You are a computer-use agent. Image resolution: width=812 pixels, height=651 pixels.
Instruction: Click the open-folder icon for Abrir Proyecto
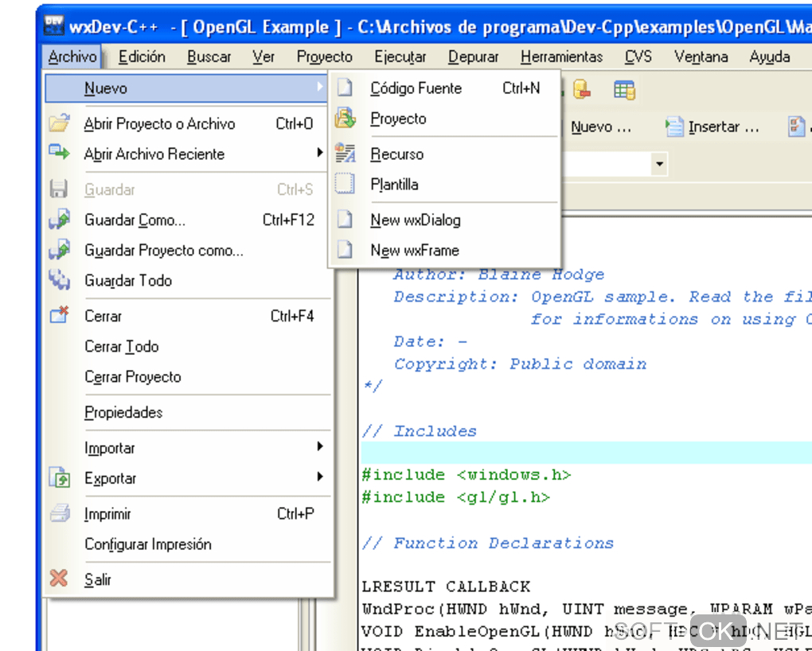[x=60, y=123]
